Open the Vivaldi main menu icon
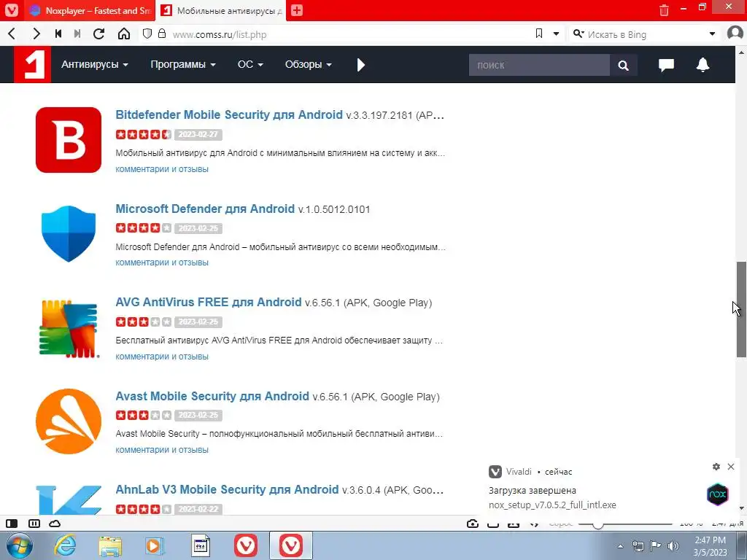 (11, 10)
